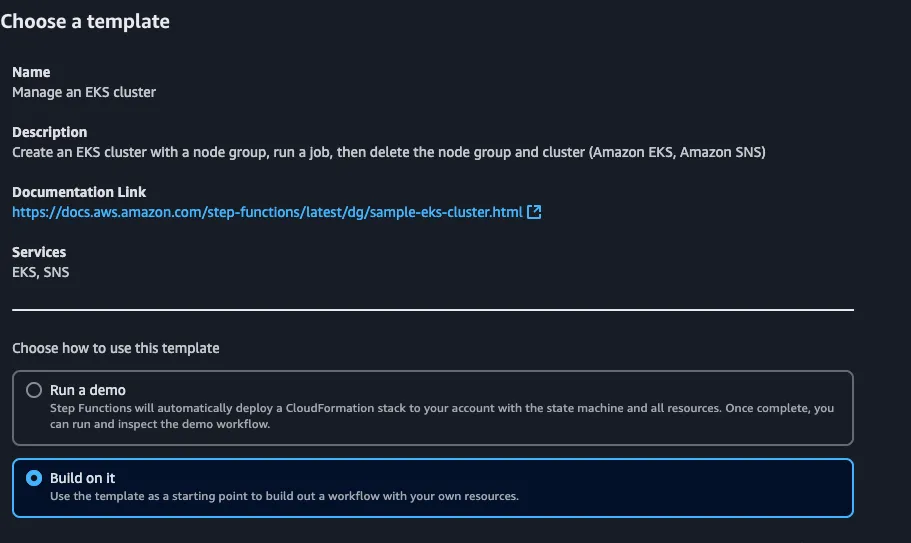
Task: Click the 'Documentation Link' field label
Action: coord(79,192)
